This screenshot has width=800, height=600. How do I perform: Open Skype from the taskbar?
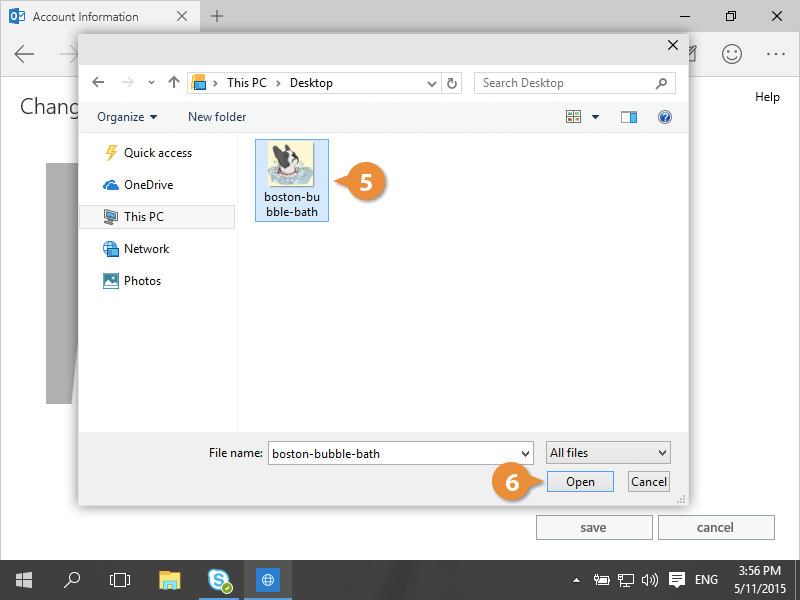tap(219, 579)
